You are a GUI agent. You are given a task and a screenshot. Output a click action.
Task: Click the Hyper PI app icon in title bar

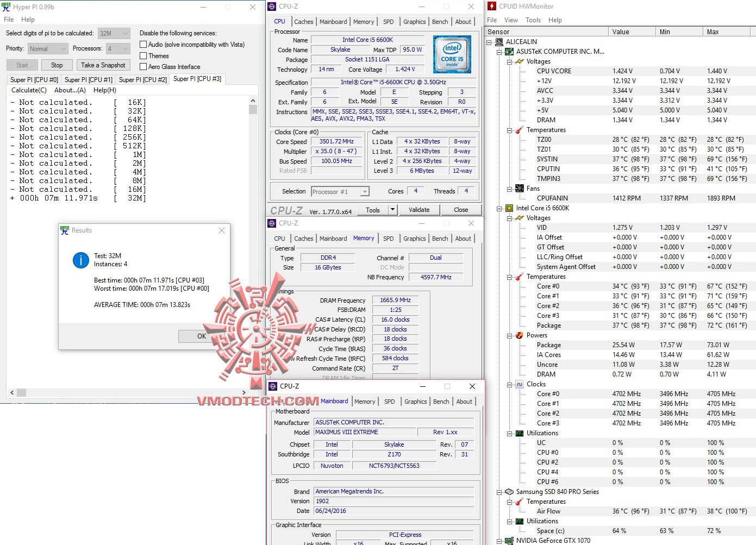click(x=6, y=7)
